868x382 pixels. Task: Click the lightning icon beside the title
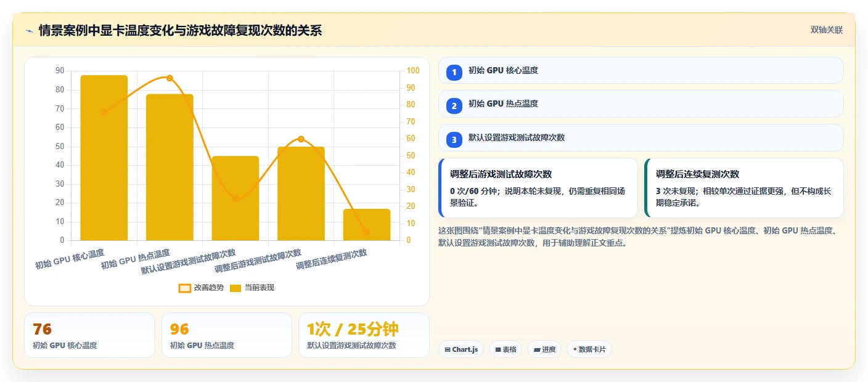point(29,31)
